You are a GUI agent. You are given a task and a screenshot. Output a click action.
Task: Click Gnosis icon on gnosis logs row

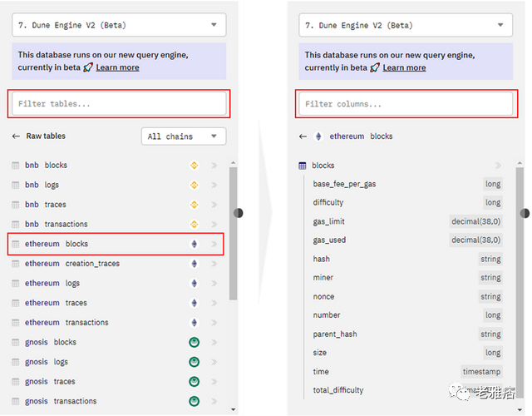pos(194,362)
